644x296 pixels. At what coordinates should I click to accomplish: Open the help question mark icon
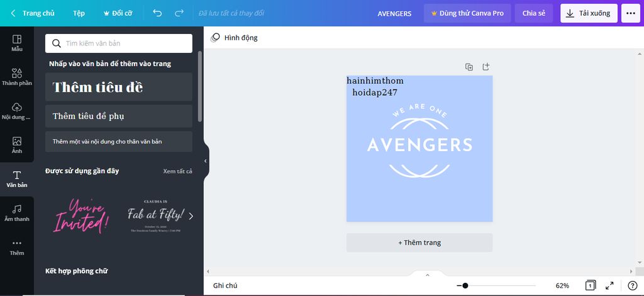632,285
